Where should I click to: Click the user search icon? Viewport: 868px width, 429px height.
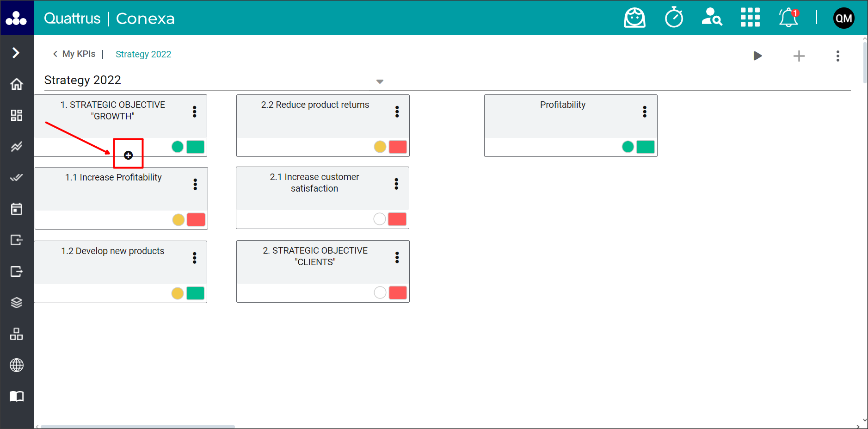coord(712,18)
